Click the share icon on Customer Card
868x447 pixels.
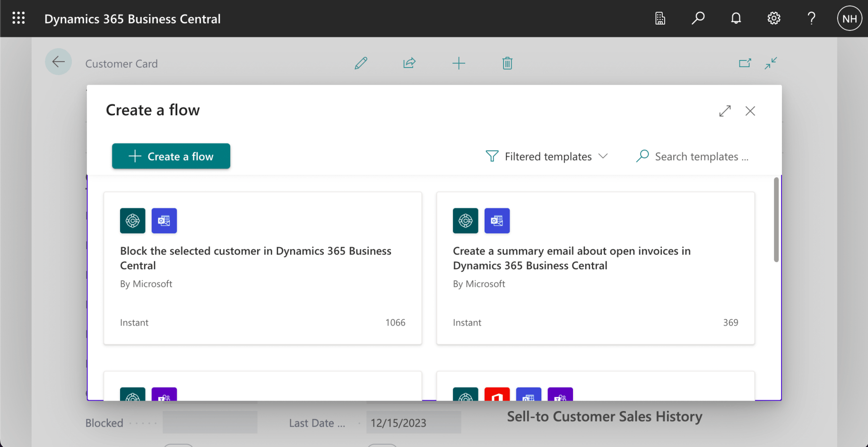[x=409, y=63]
